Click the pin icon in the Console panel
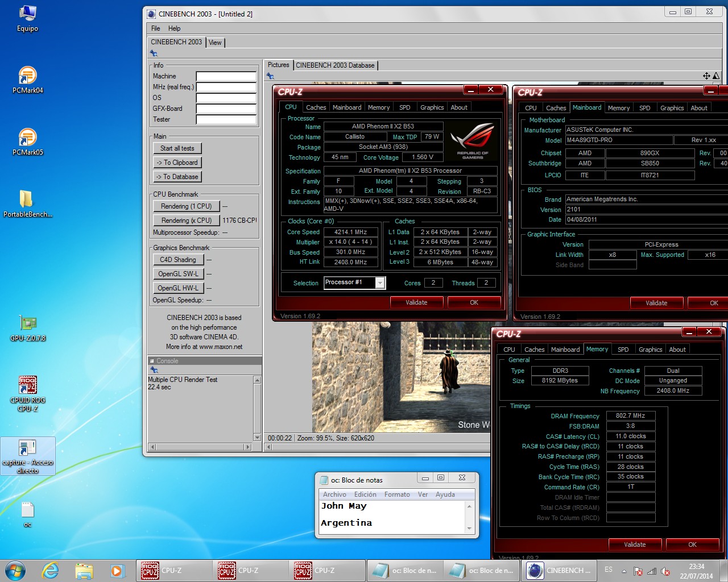The height and width of the screenshot is (582, 728). tap(154, 370)
